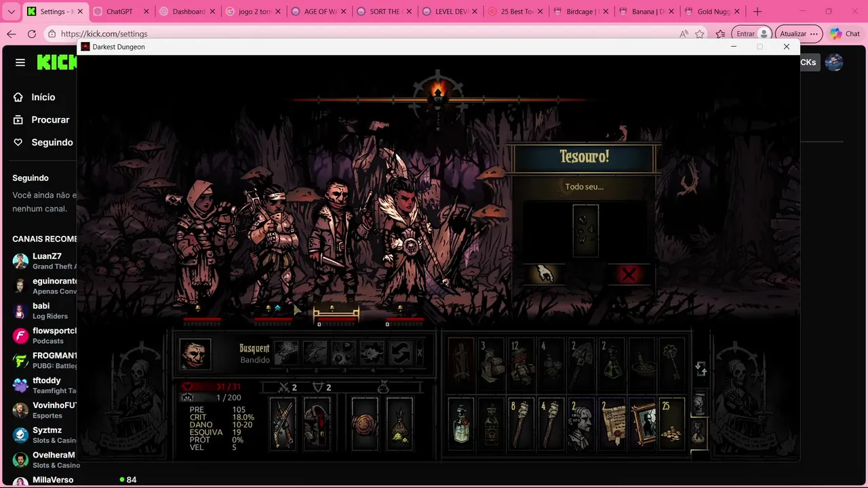Switch to ChatGPT browser tab
This screenshot has width=868, height=488.
pos(120,12)
